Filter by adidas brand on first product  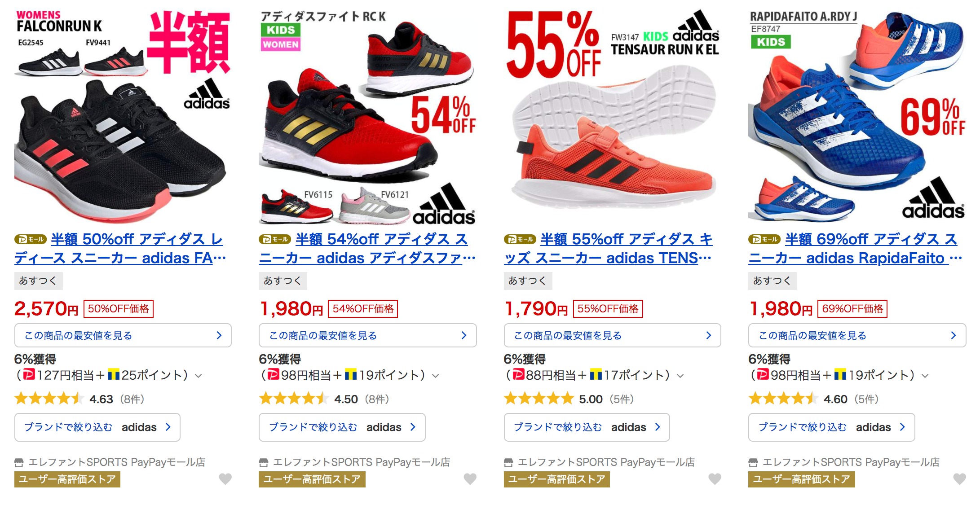tap(97, 427)
